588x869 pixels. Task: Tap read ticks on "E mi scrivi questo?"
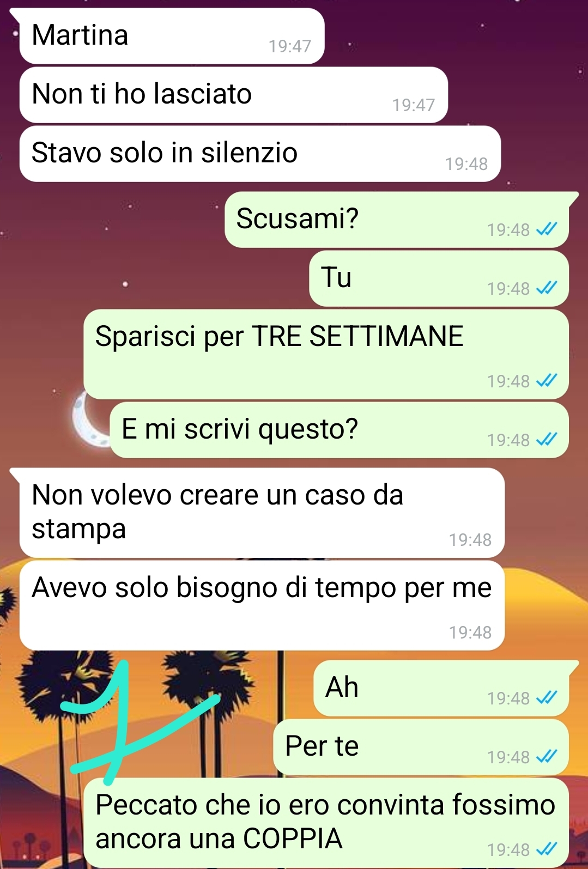point(547,439)
